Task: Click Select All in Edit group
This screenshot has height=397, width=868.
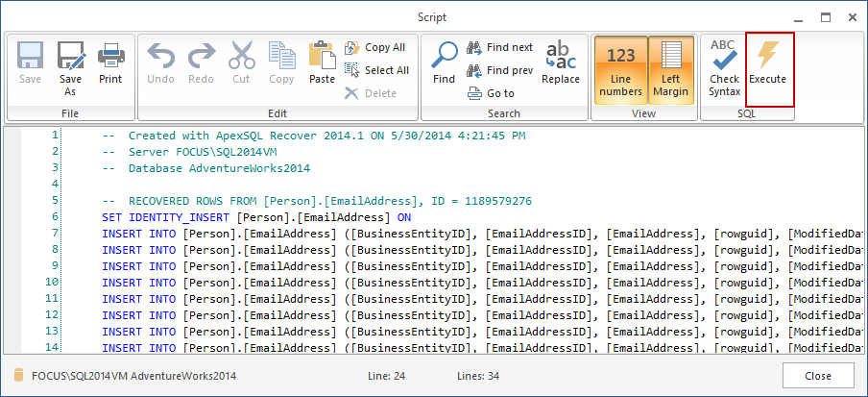Action: point(376,70)
